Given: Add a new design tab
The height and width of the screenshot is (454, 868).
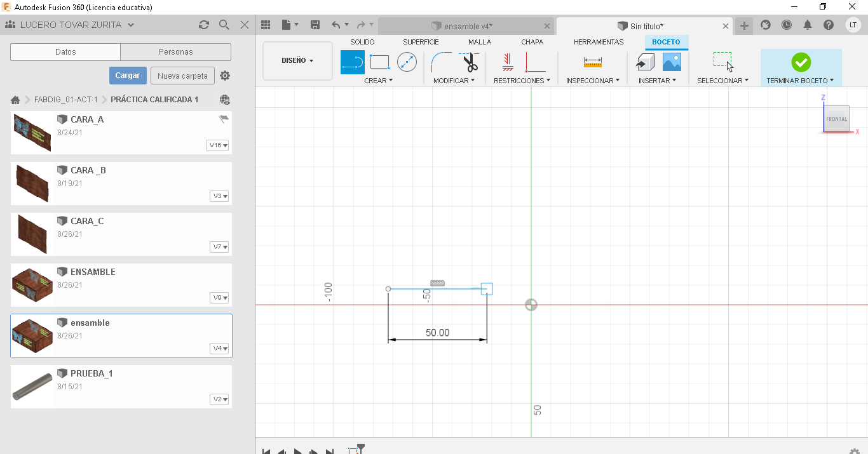Looking at the screenshot, I should coord(744,25).
